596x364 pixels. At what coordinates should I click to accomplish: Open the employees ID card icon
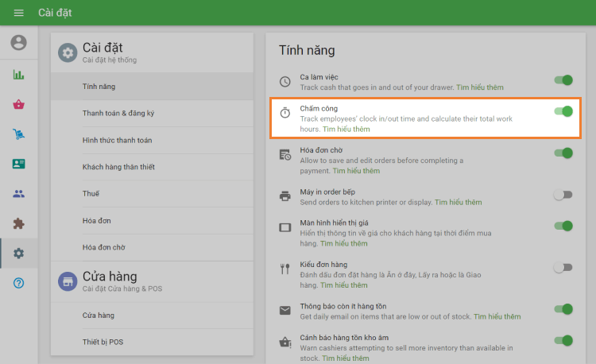coord(18,164)
